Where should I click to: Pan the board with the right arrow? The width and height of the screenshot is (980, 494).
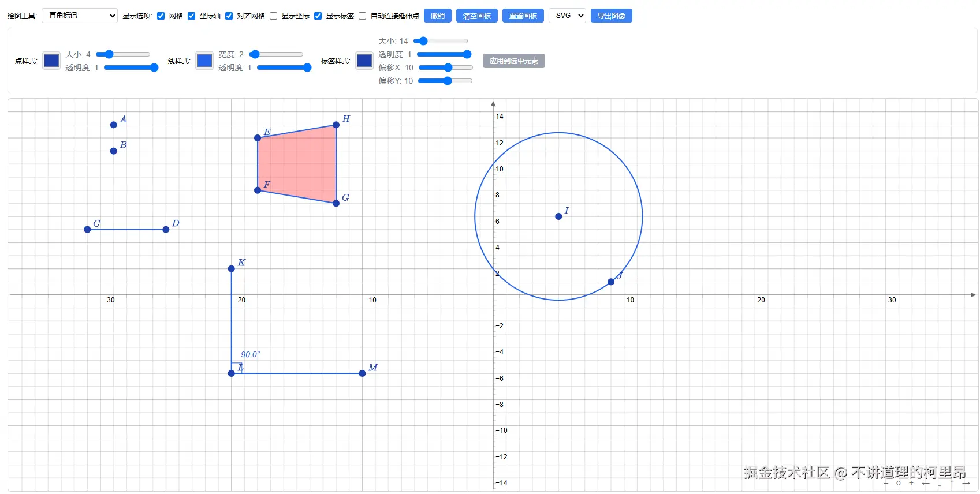[966, 483]
